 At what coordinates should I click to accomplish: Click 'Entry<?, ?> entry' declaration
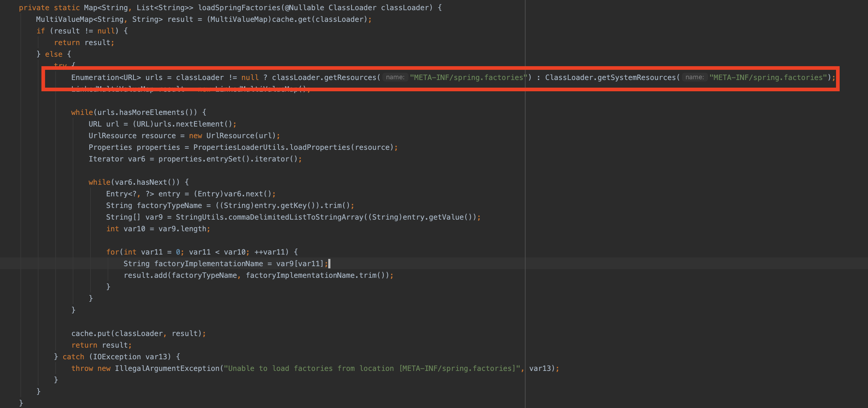143,194
